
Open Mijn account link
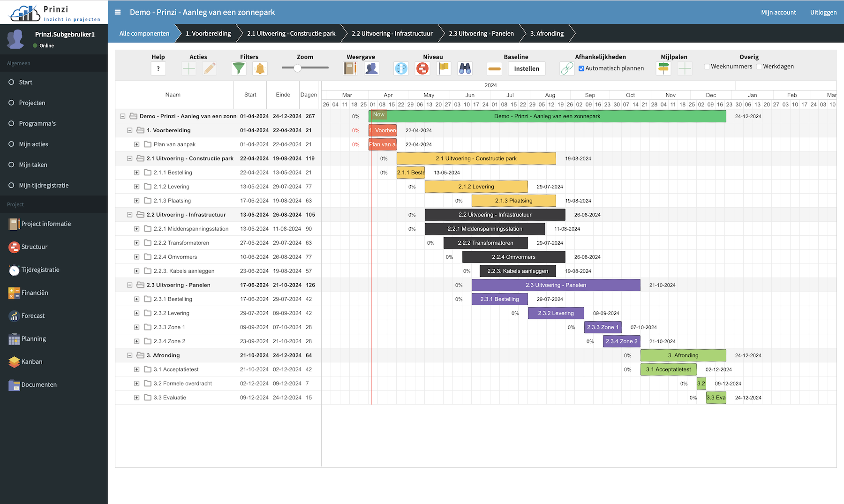pyautogui.click(x=778, y=12)
